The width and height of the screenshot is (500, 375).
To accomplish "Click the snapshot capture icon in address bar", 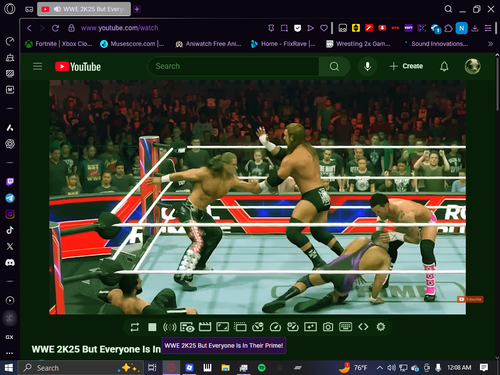I will click(284, 28).
